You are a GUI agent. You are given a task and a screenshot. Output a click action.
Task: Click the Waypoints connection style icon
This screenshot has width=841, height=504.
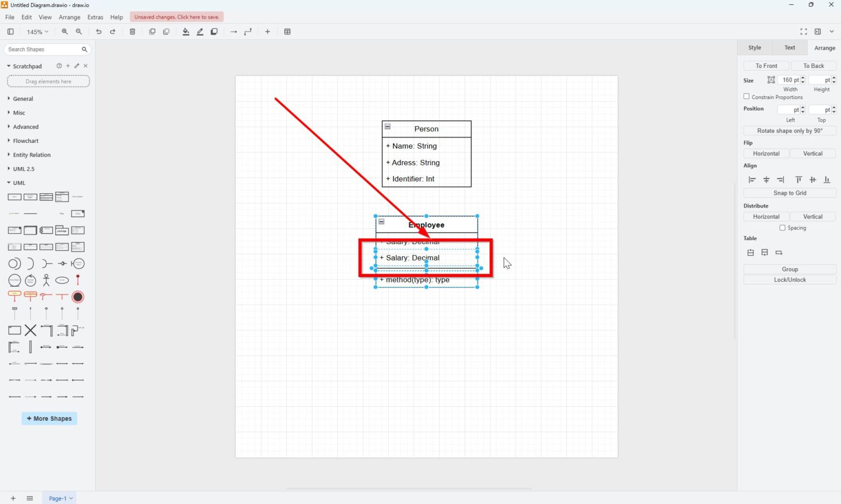[x=247, y=31]
